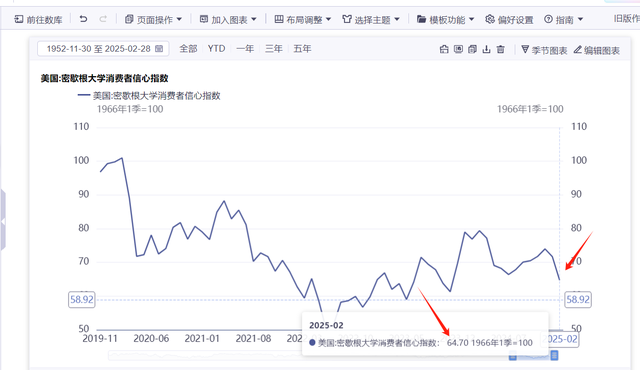Click the 前往数库 arrow icon
The image size is (640, 370).
18,19
